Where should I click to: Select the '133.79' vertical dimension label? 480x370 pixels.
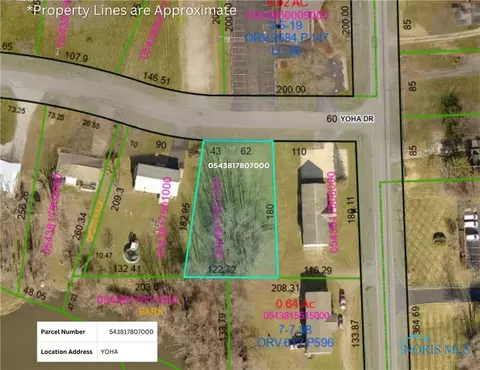click(223, 327)
